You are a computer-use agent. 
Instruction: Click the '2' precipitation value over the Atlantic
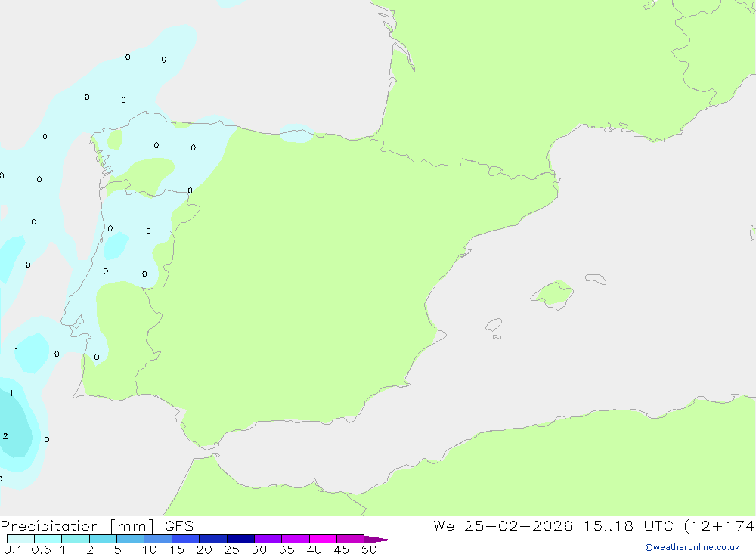(5, 436)
